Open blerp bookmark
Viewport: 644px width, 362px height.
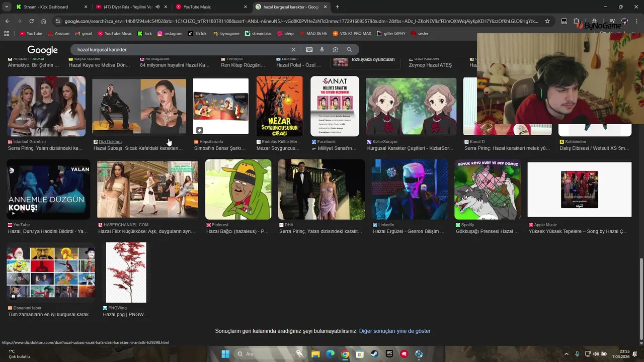pyautogui.click(x=285, y=33)
